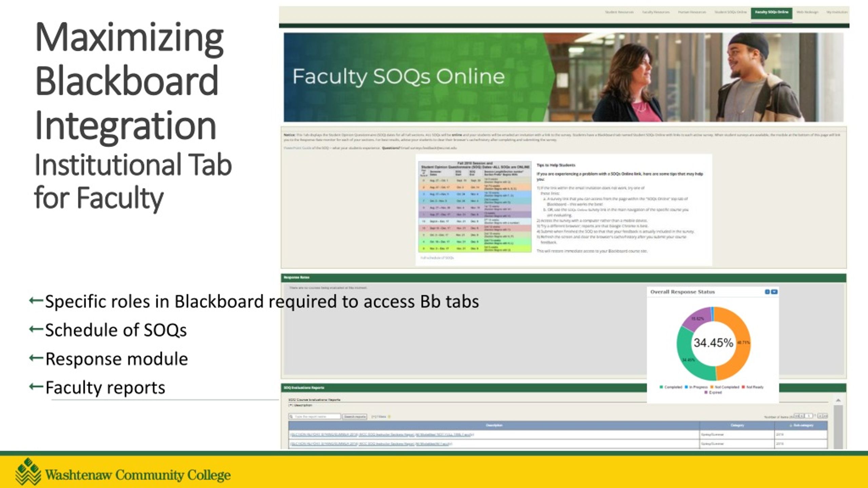Viewport: 868px width, 488px height.
Task: Open the Human Resources tab
Action: point(692,12)
